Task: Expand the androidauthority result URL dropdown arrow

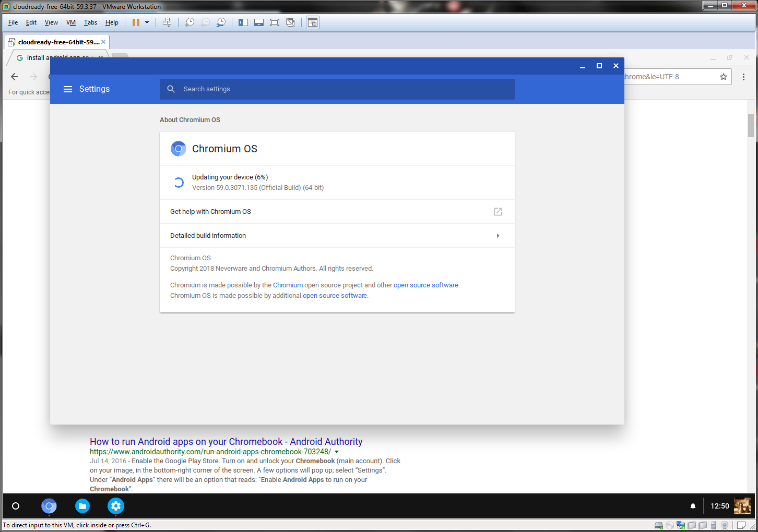Action: click(x=337, y=452)
